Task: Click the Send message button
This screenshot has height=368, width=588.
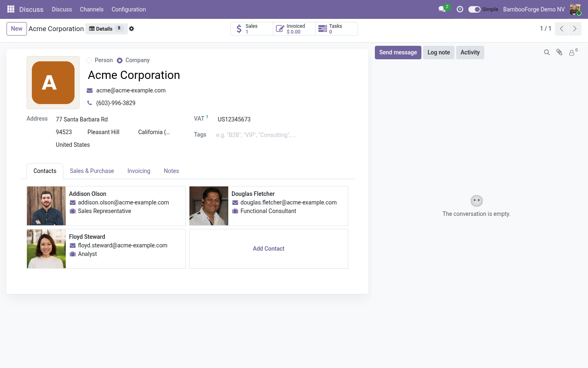Action: (398, 52)
